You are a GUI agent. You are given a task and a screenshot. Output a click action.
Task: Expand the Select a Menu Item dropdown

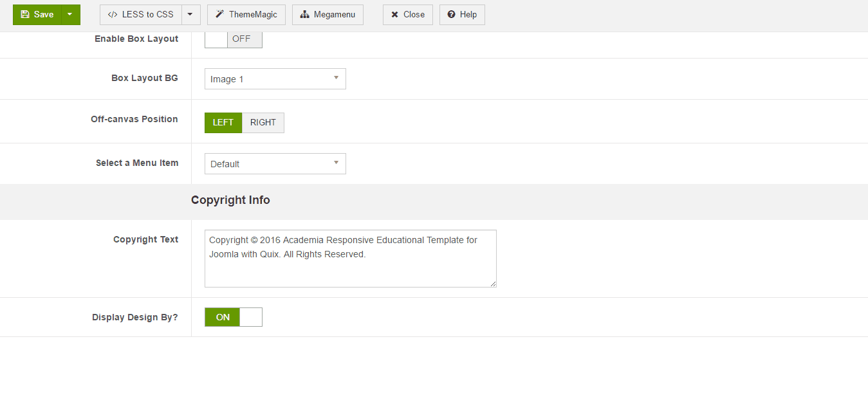(x=275, y=164)
